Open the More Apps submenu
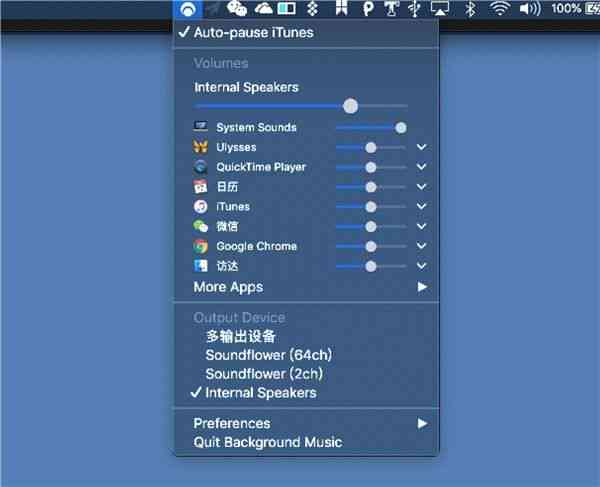The width and height of the screenshot is (600, 487). tap(306, 287)
